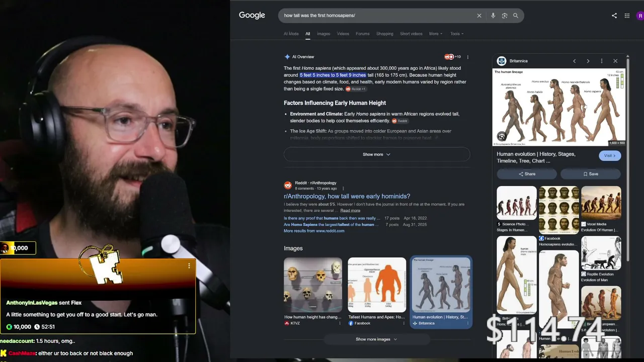Click the Reddit favicon on the r/Anthropology result

288,185
